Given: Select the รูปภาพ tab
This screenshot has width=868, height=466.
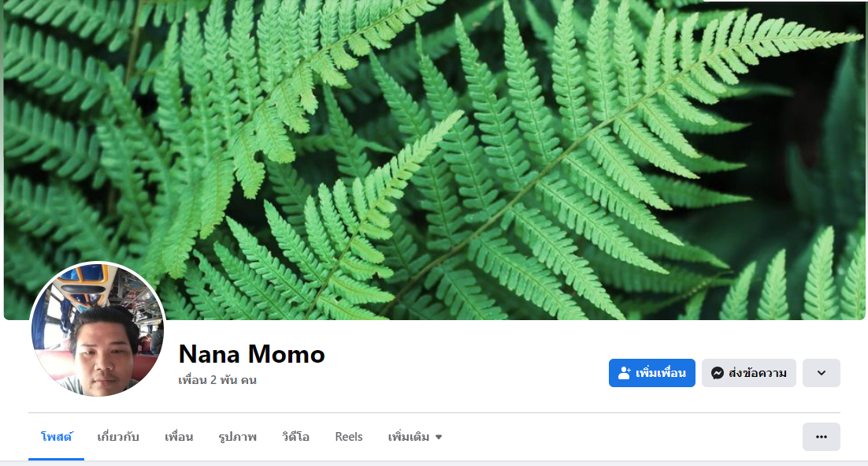Looking at the screenshot, I should (238, 437).
